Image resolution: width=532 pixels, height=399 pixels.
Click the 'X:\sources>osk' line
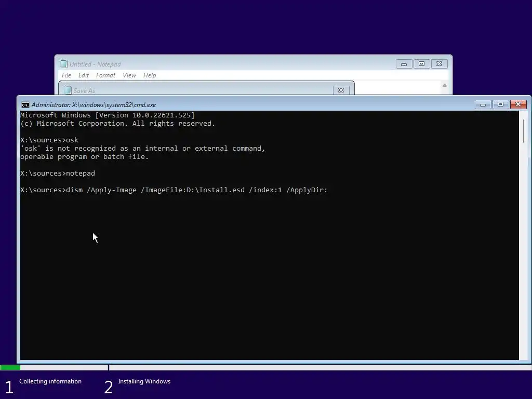point(49,140)
